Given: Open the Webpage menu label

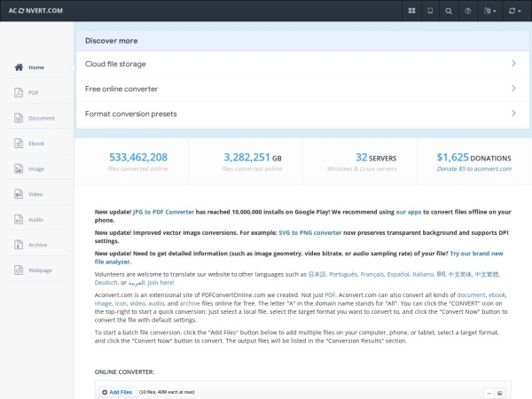Looking at the screenshot, I should [40, 270].
